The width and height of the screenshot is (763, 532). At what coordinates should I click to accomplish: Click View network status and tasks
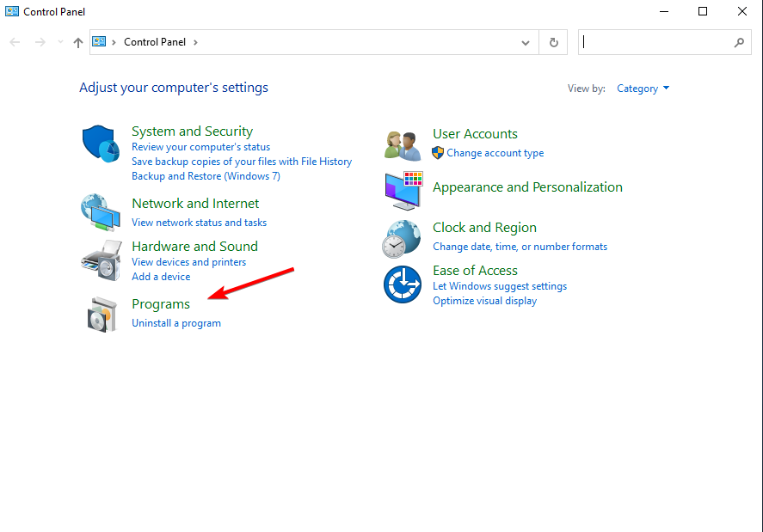click(200, 223)
